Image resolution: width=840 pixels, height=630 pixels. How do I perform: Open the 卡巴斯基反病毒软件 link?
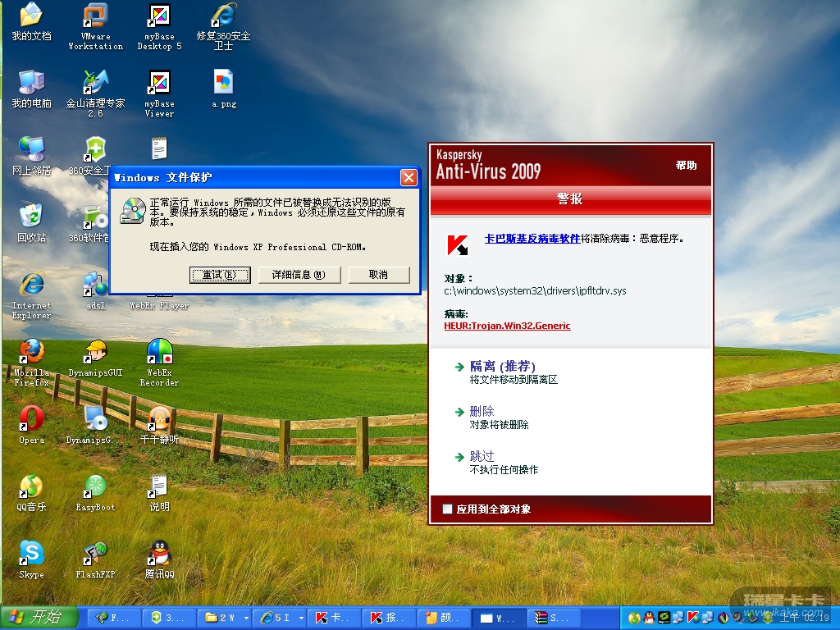click(x=532, y=239)
